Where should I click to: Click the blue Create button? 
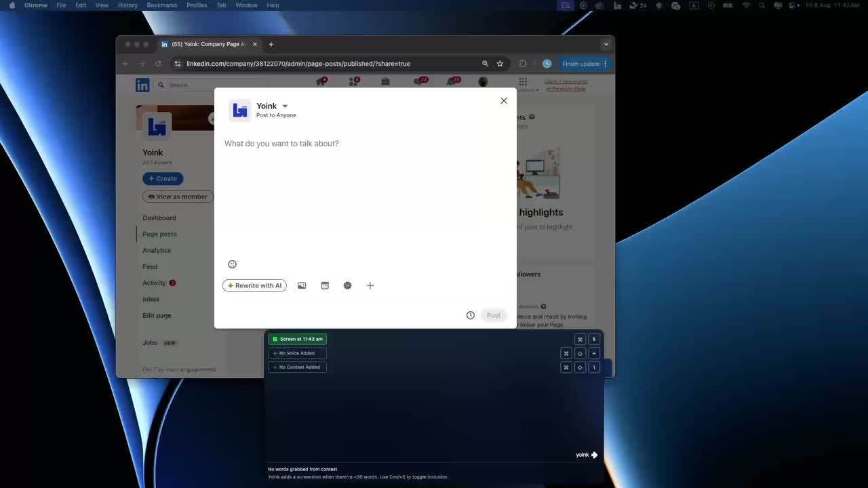(x=163, y=178)
